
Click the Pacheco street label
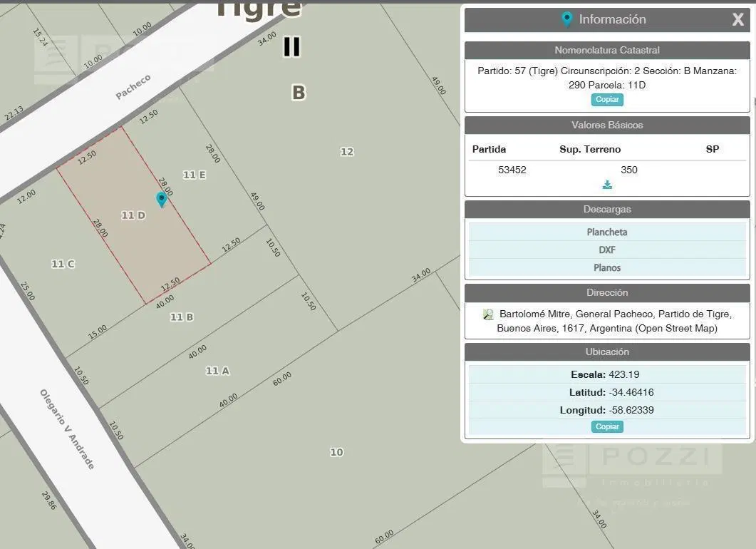133,87
